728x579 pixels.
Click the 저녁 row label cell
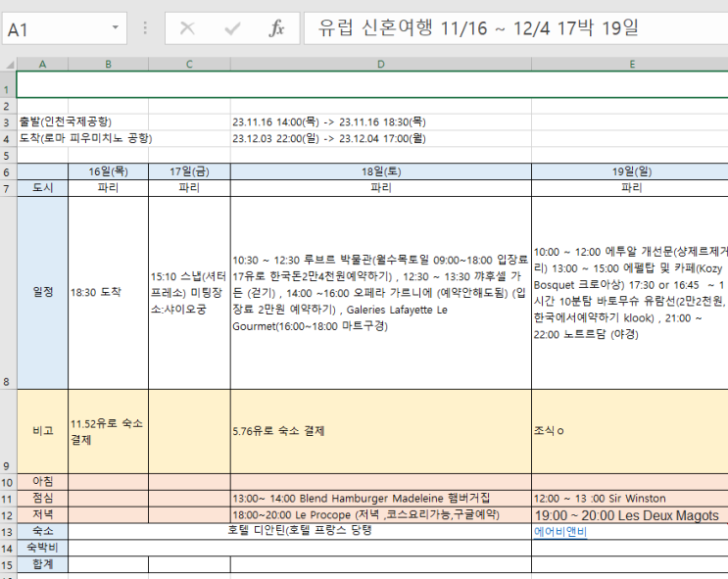coord(42,514)
